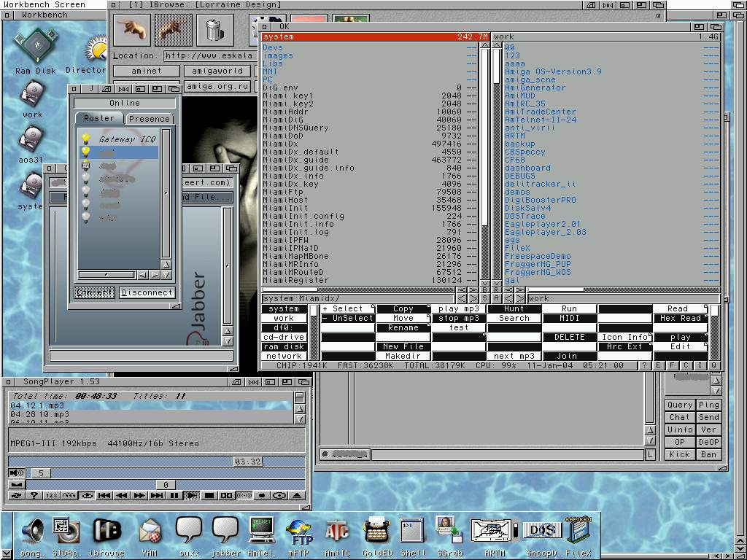Viewport: 747px width, 560px height.
Task: Click the eject button in SongPlayer
Action: tap(297, 495)
